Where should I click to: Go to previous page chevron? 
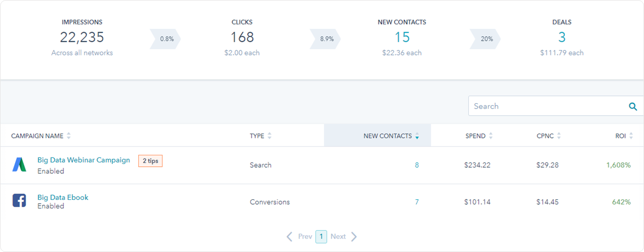(x=289, y=236)
